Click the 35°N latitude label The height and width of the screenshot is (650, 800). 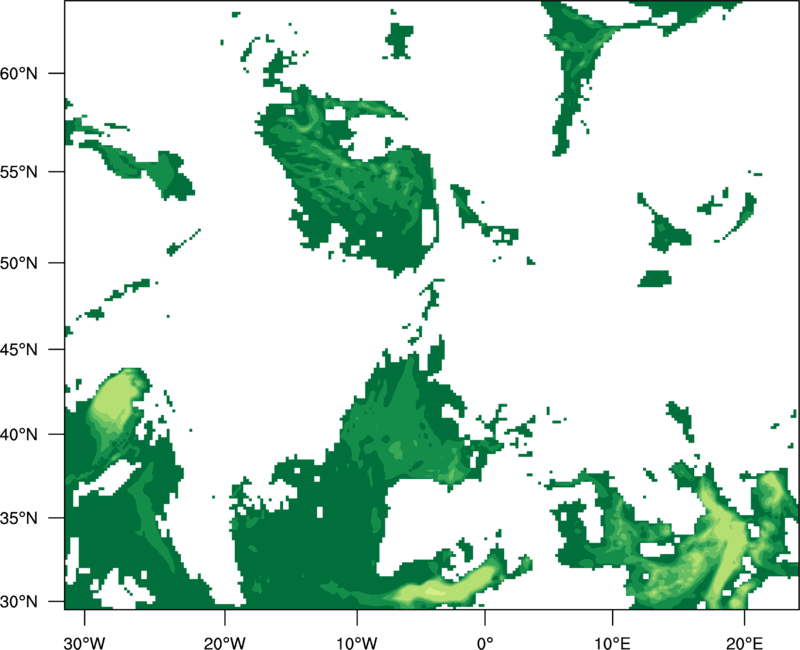(19, 518)
